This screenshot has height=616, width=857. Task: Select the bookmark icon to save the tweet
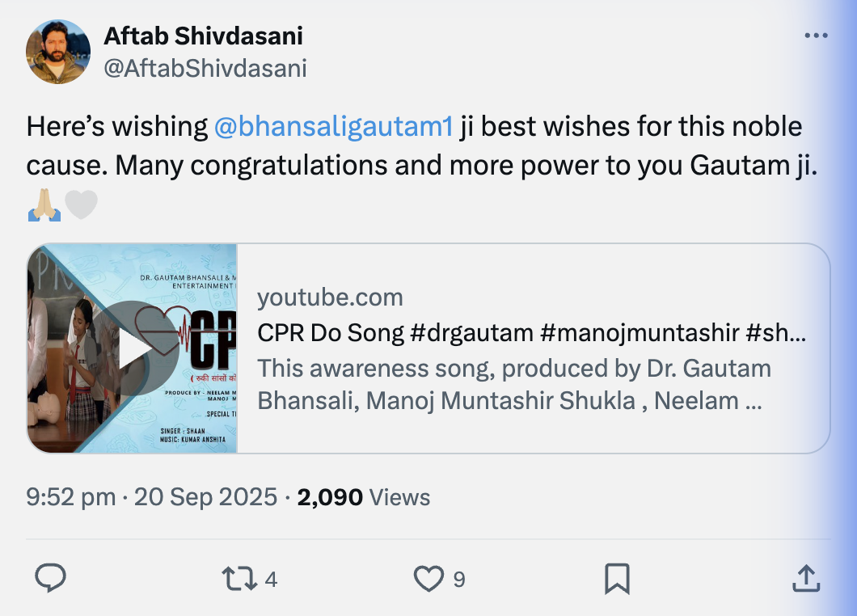pos(618,579)
